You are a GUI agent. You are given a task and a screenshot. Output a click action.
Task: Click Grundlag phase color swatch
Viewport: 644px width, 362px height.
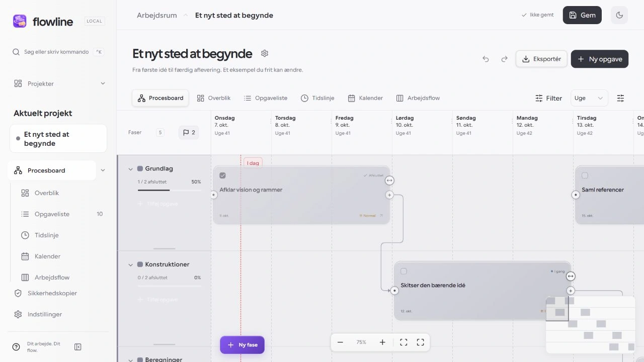coord(140,169)
